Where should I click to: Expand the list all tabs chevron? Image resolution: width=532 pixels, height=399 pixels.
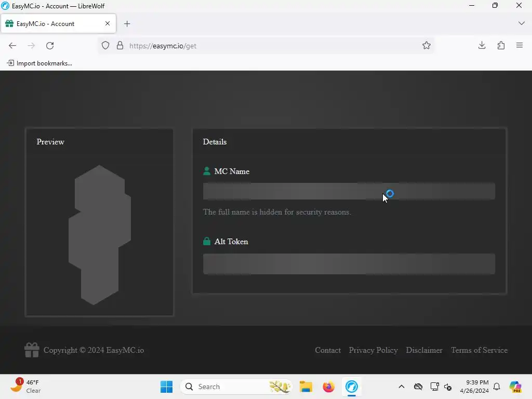pyautogui.click(x=522, y=23)
